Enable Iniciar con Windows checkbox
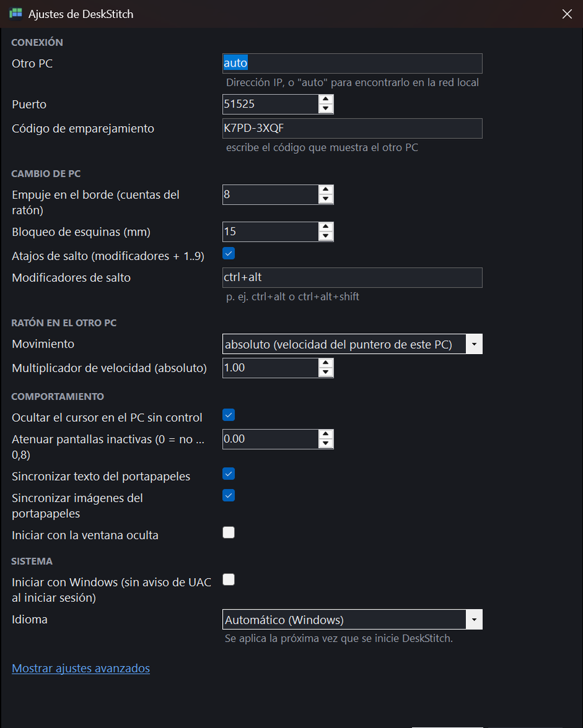Viewport: 583px width, 728px height. click(229, 579)
